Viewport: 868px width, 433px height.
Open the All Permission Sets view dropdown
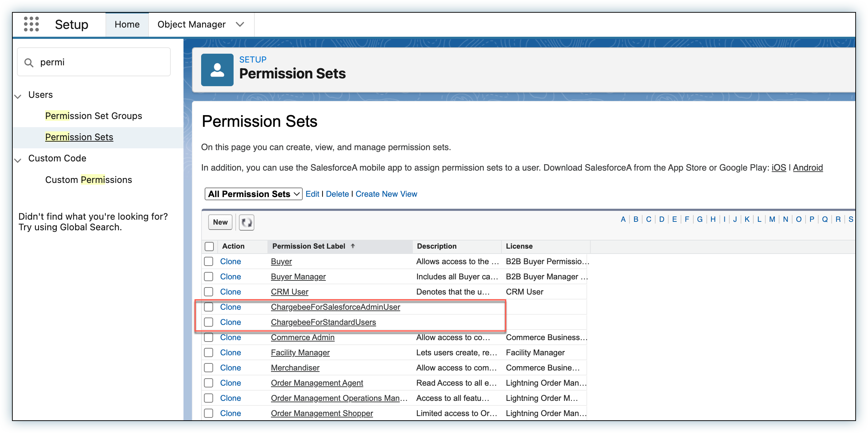[x=253, y=194]
